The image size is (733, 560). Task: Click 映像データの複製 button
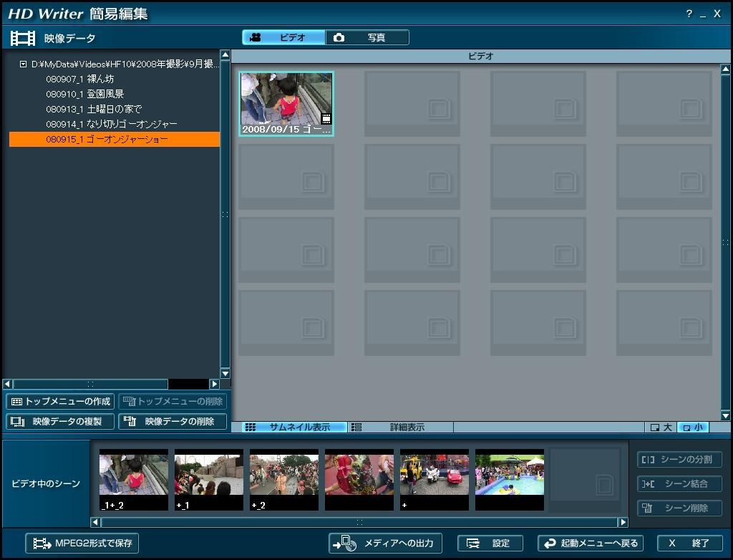tap(60, 422)
